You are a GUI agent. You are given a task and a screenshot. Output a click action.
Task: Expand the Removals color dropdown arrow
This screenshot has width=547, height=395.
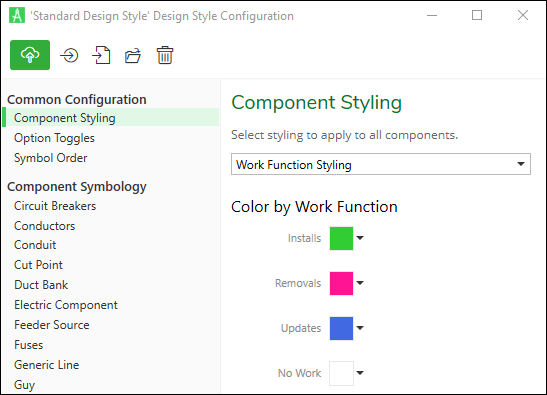coord(360,283)
